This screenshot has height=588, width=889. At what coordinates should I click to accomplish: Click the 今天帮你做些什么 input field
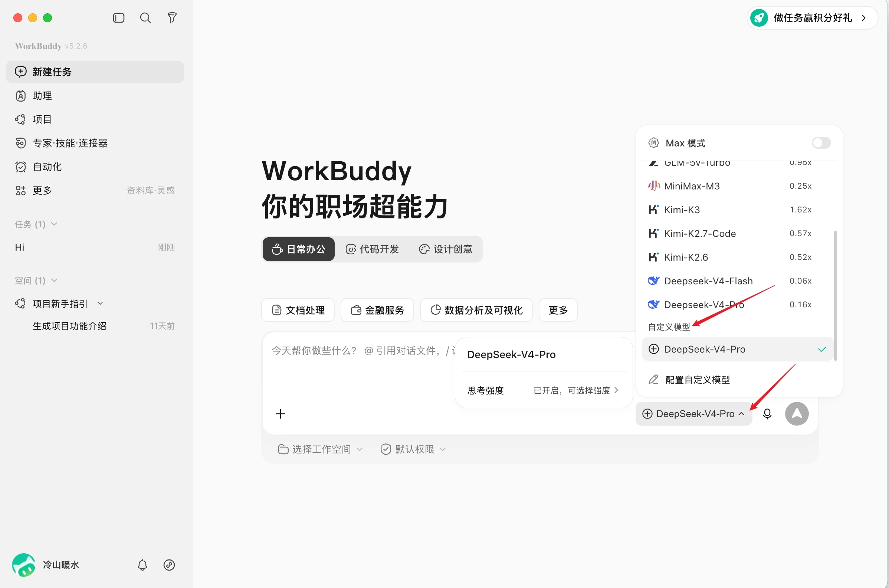363,351
